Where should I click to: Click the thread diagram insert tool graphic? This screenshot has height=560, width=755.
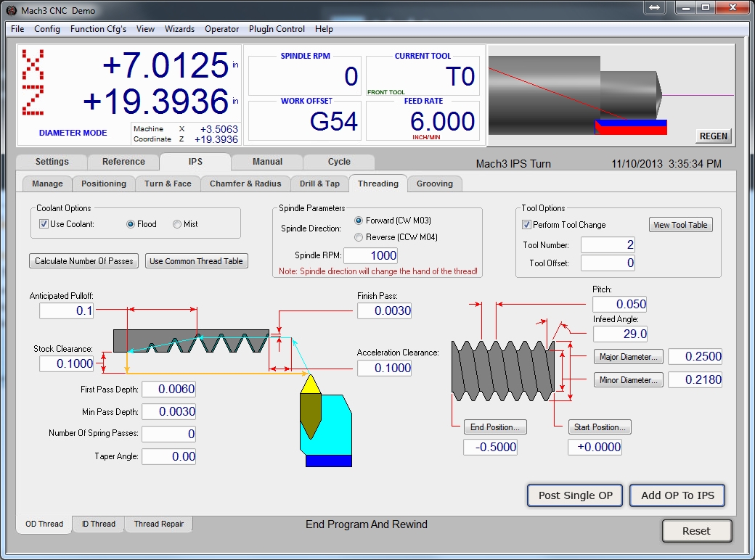coord(325,421)
